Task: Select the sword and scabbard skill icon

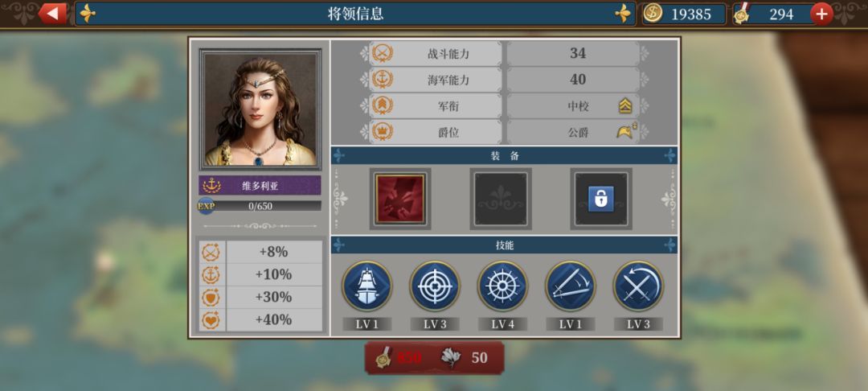Action: [570, 286]
